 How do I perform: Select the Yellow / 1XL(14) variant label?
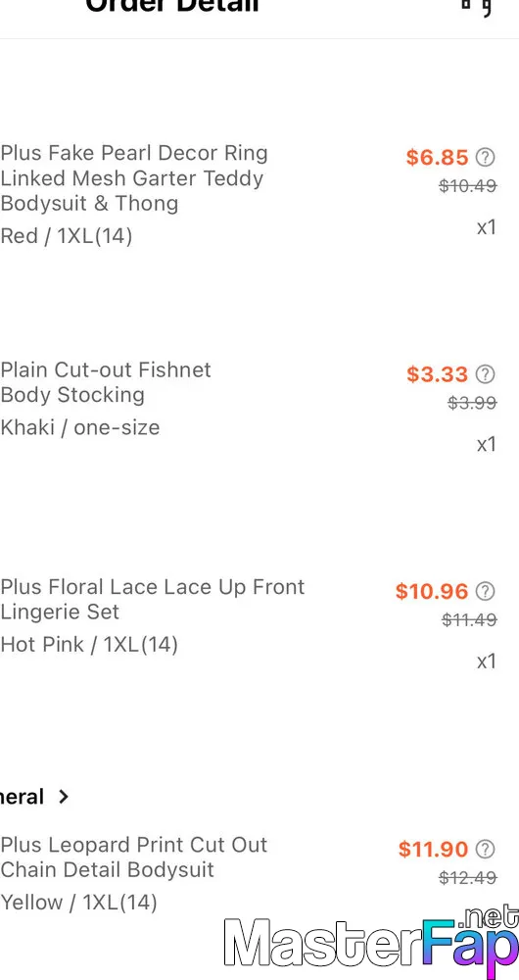click(x=78, y=903)
